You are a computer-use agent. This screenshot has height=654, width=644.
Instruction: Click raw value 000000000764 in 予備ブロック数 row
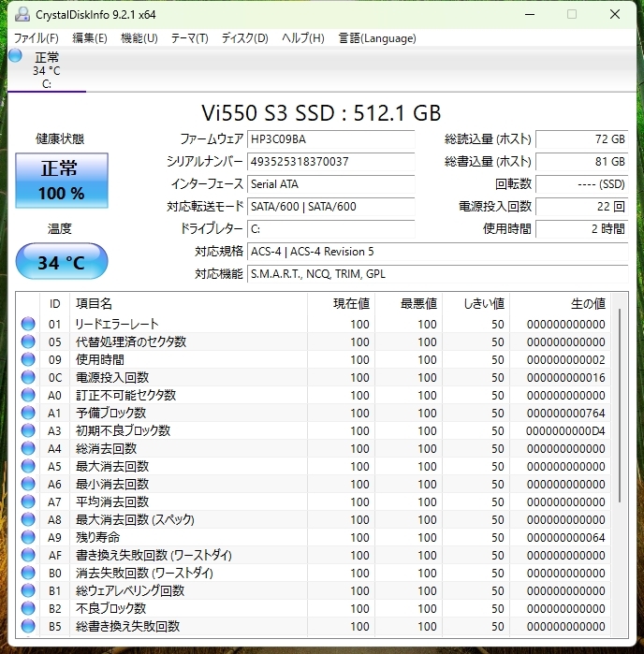point(565,413)
